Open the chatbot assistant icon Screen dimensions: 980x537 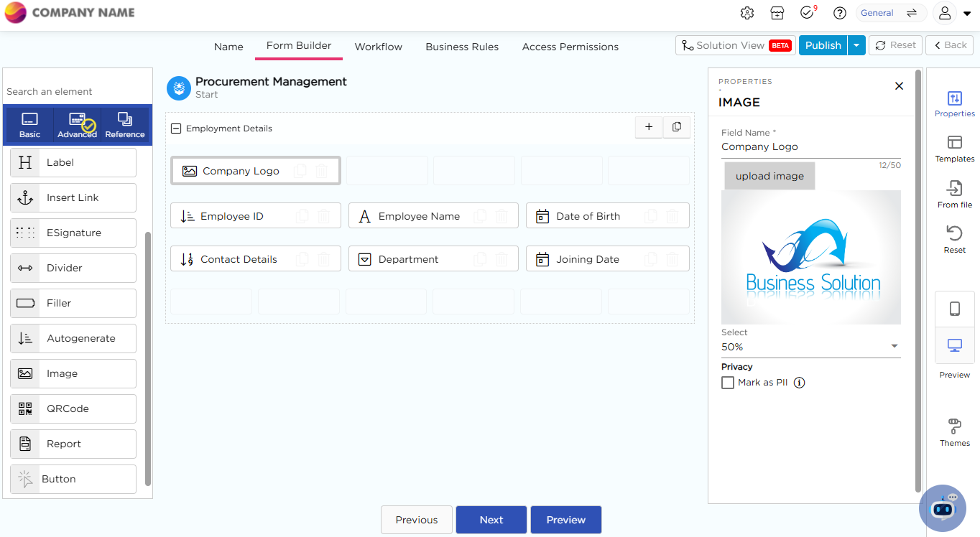[942, 508]
